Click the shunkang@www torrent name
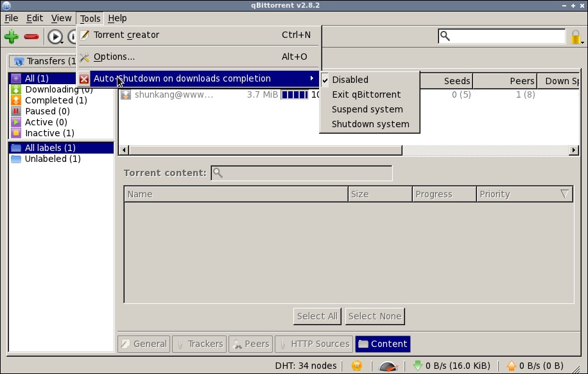 pos(174,94)
